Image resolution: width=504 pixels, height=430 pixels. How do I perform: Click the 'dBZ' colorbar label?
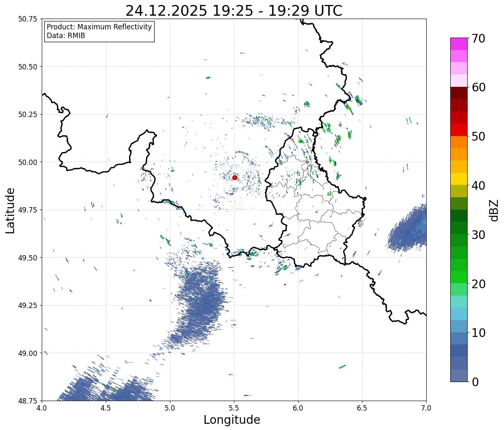pyautogui.click(x=494, y=210)
